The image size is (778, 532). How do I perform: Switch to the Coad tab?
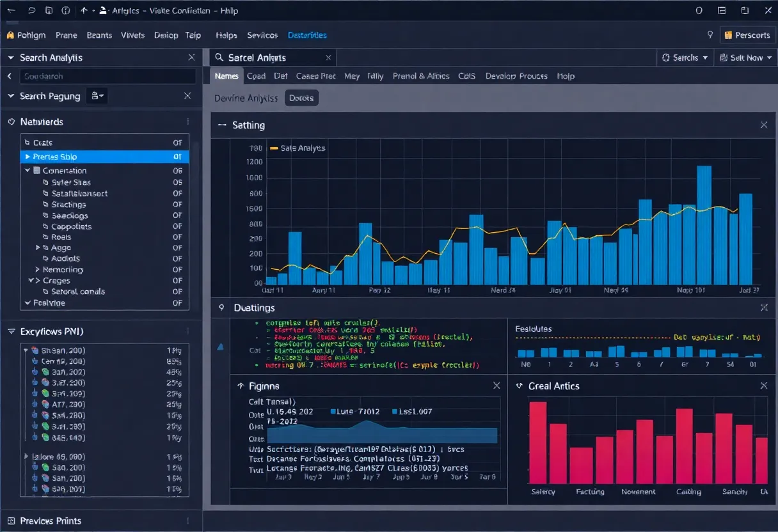[256, 75]
